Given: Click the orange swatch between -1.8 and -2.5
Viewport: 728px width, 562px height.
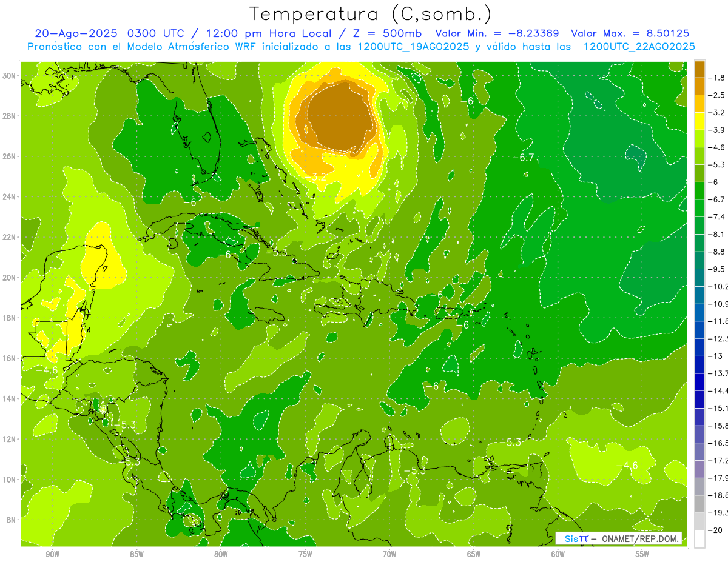Looking at the screenshot, I should 699,87.
